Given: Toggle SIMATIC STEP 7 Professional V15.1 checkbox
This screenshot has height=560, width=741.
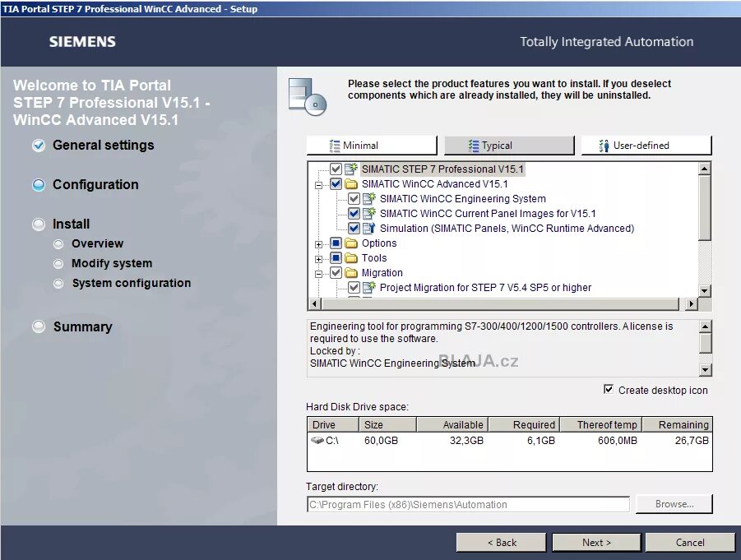Looking at the screenshot, I should pyautogui.click(x=336, y=169).
